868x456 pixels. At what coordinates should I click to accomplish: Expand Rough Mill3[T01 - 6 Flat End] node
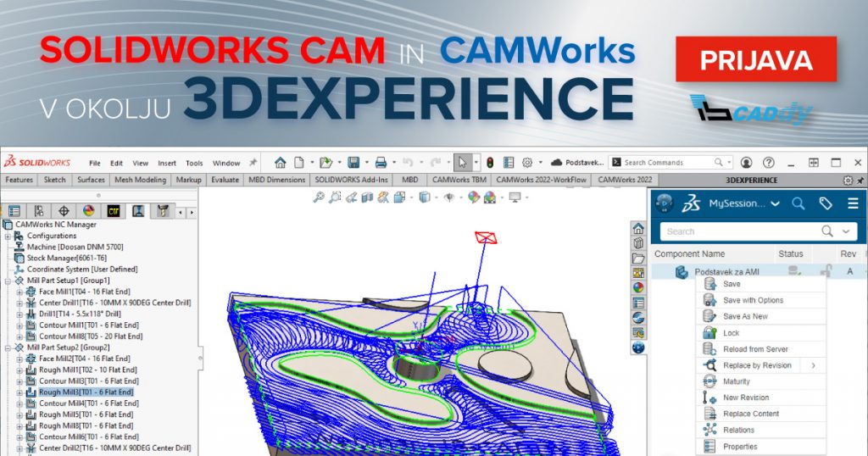[x=19, y=393]
